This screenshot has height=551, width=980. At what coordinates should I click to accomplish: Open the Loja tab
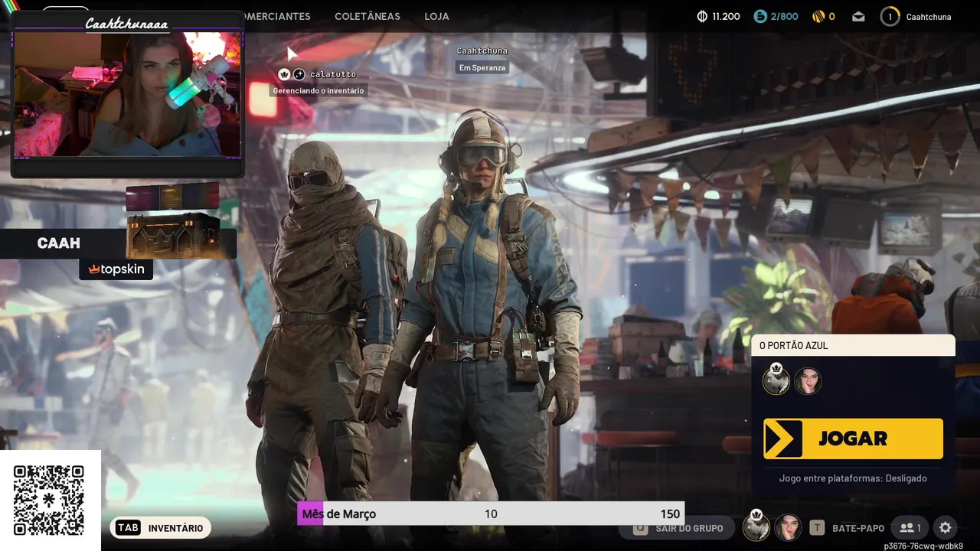tap(436, 16)
